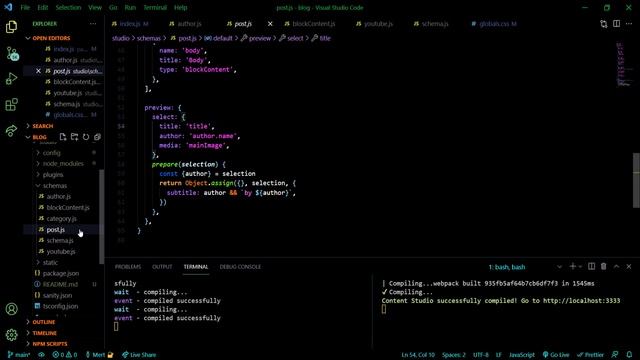
Task: Expand the node_modules folder
Action: 63,164
